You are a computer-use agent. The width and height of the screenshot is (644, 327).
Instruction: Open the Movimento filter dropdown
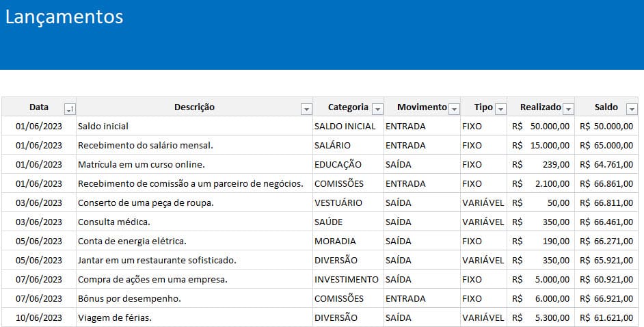(454, 108)
